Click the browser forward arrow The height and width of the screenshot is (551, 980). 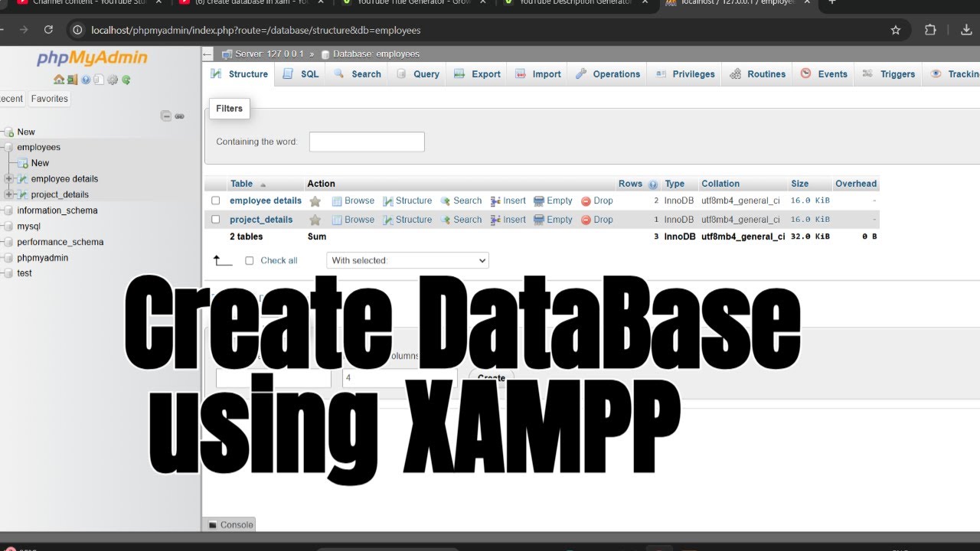[23, 30]
